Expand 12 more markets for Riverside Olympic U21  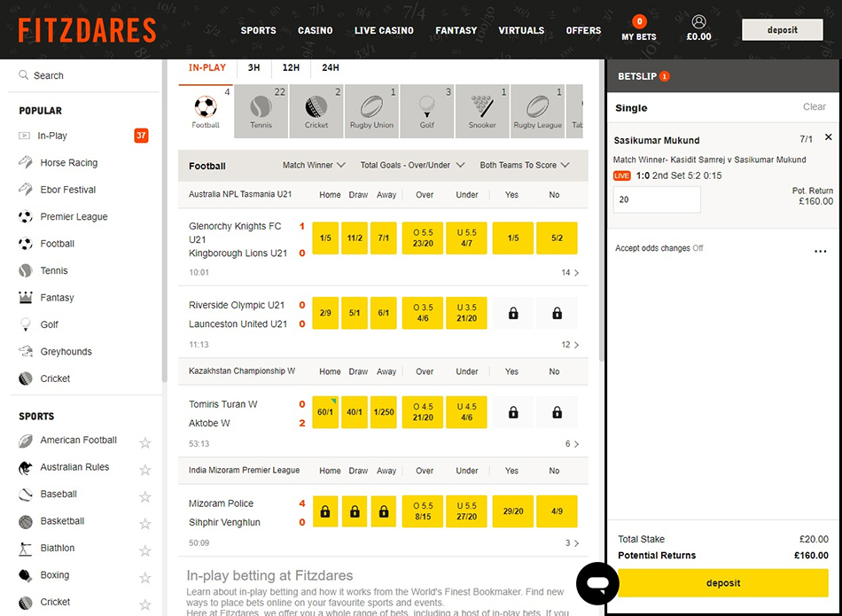tap(570, 345)
